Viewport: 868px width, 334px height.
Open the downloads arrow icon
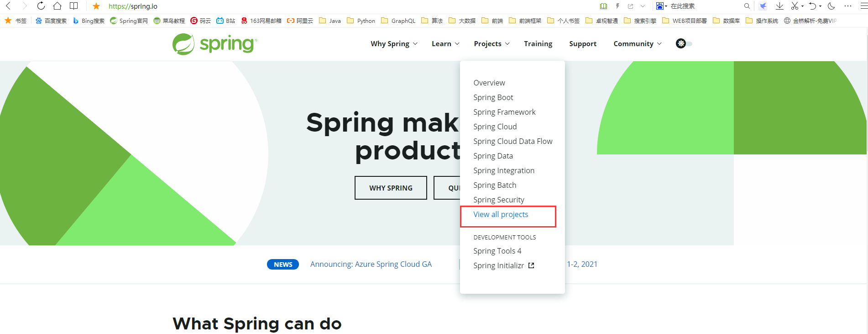779,6
